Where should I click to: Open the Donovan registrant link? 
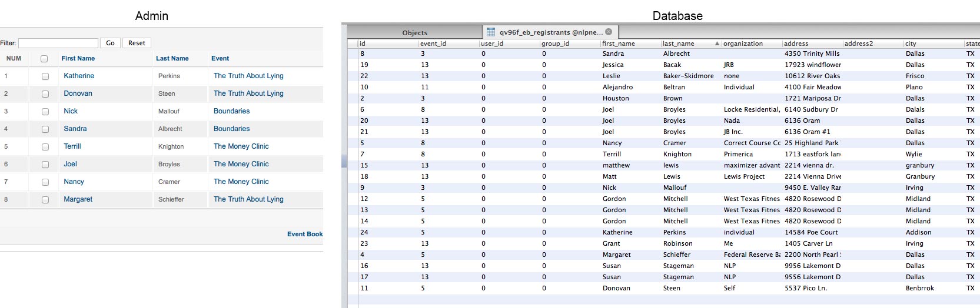point(78,93)
